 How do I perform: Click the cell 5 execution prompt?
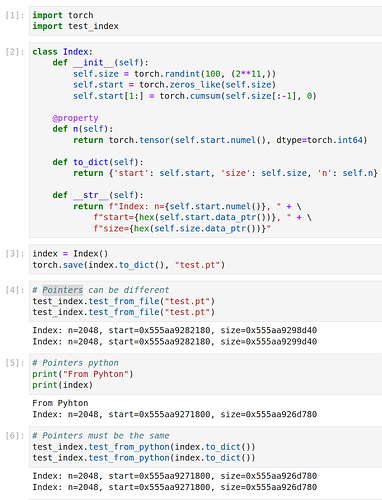pyautogui.click(x=15, y=363)
